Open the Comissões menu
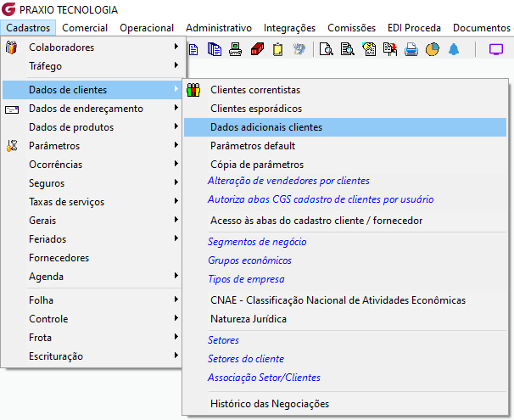 click(x=351, y=28)
